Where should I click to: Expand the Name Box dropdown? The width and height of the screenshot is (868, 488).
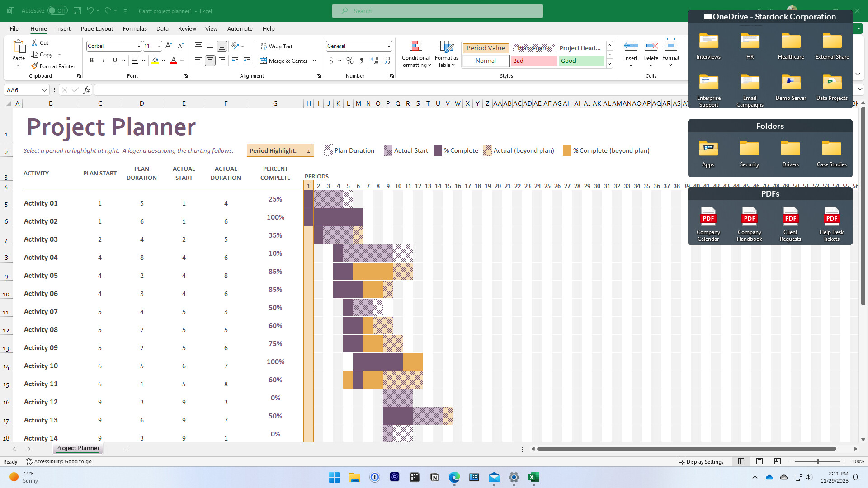coord(45,90)
